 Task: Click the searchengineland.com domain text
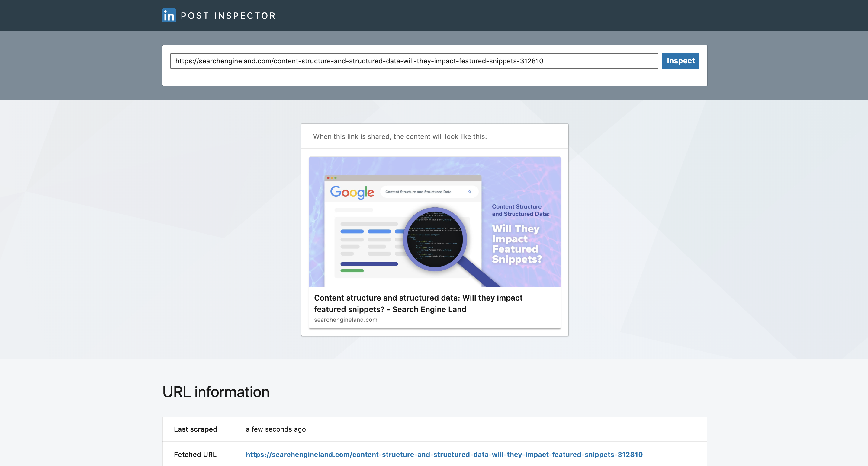point(345,320)
